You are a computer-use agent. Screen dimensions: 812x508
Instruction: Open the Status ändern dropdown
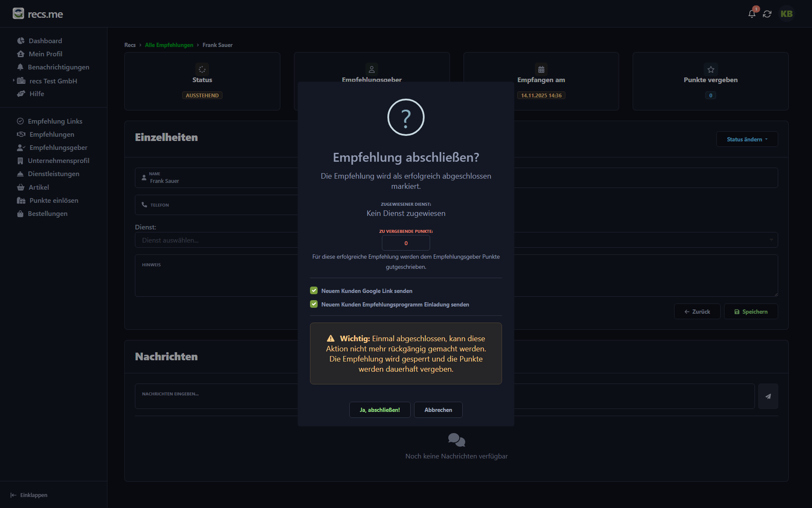[x=747, y=139]
